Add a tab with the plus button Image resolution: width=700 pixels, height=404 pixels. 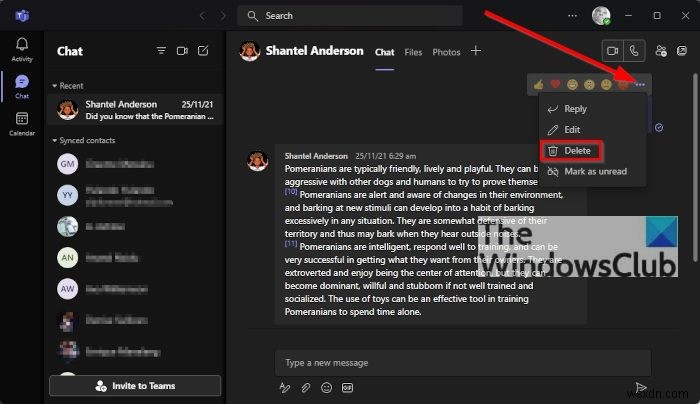pos(476,51)
